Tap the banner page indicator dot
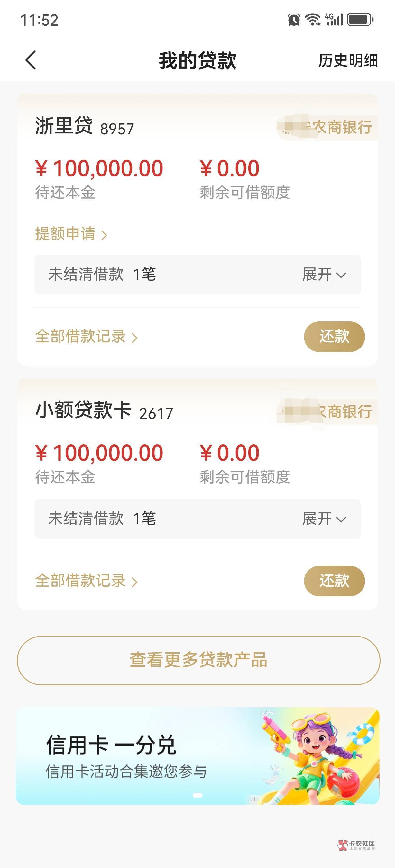Image resolution: width=395 pixels, height=868 pixels. (197, 795)
